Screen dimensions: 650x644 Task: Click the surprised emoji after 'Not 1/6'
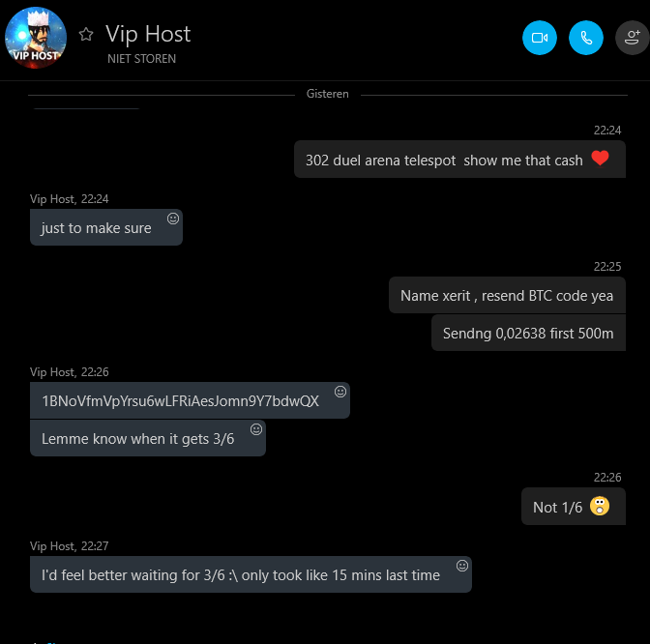point(600,506)
